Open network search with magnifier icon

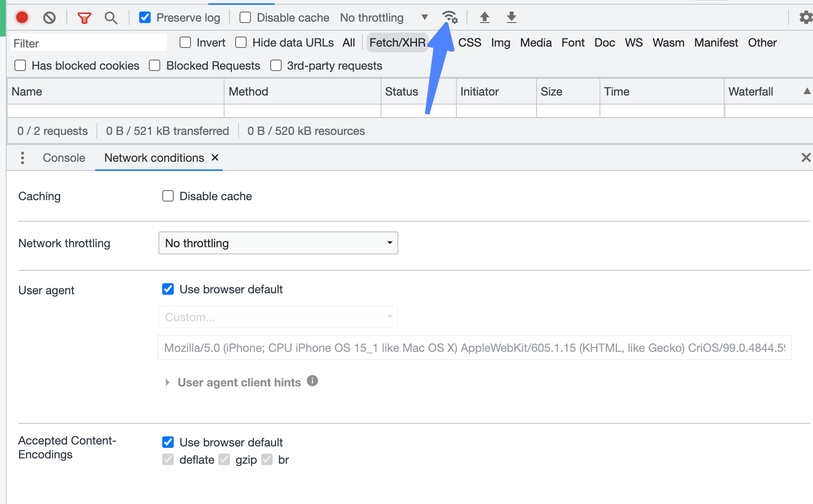pos(111,18)
